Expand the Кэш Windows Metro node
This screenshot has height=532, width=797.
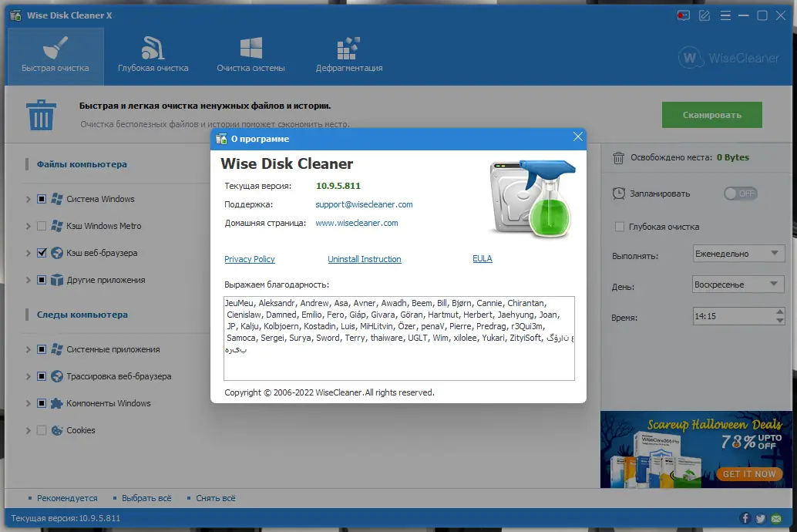(29, 227)
